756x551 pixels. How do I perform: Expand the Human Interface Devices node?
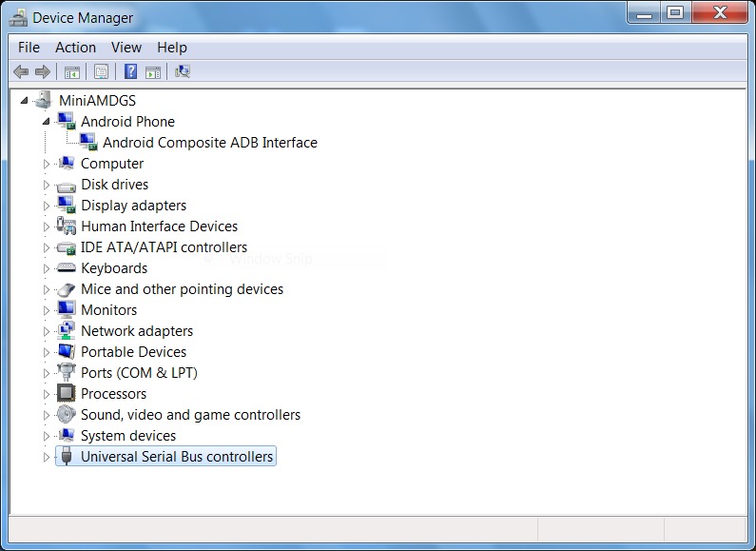click(47, 226)
